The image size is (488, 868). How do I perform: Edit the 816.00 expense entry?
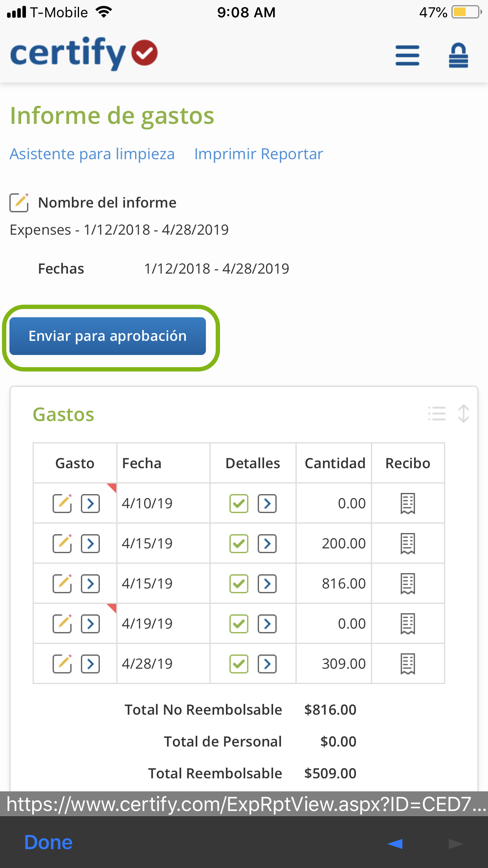coord(62,584)
